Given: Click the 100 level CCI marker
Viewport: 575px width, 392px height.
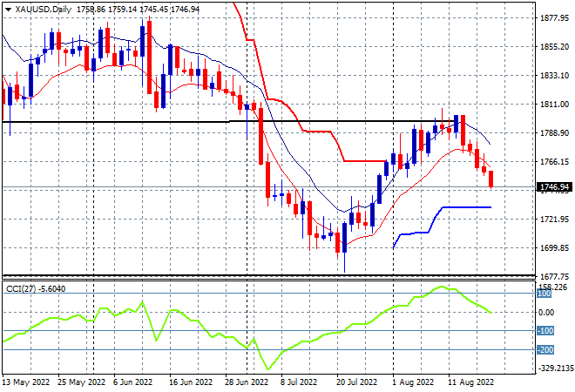Looking at the screenshot, I should (x=545, y=294).
